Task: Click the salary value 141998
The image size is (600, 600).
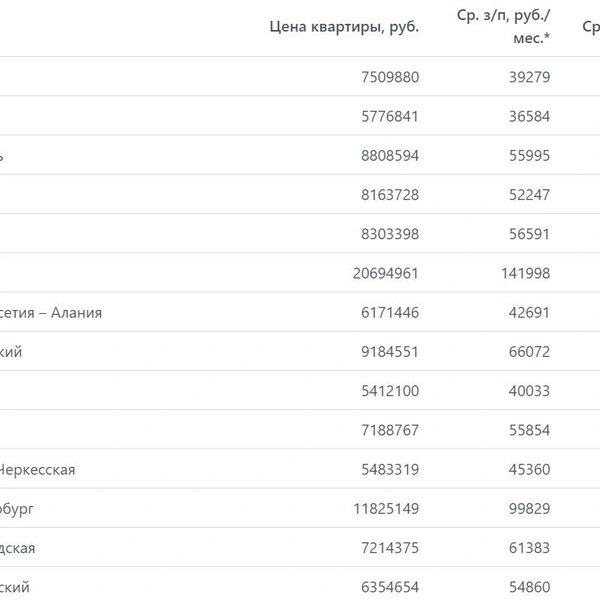Action: [x=525, y=273]
